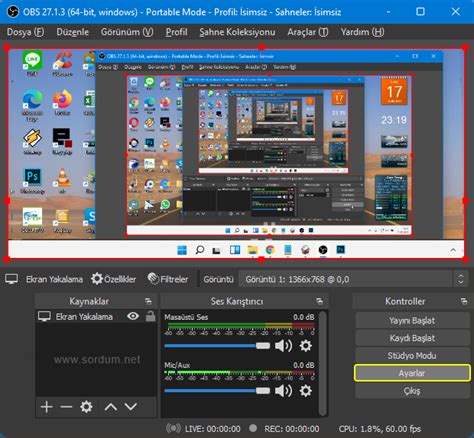Mute Masaüstü Ses speaker icon
Image resolution: width=474 pixels, height=438 pixels.
coord(283,346)
